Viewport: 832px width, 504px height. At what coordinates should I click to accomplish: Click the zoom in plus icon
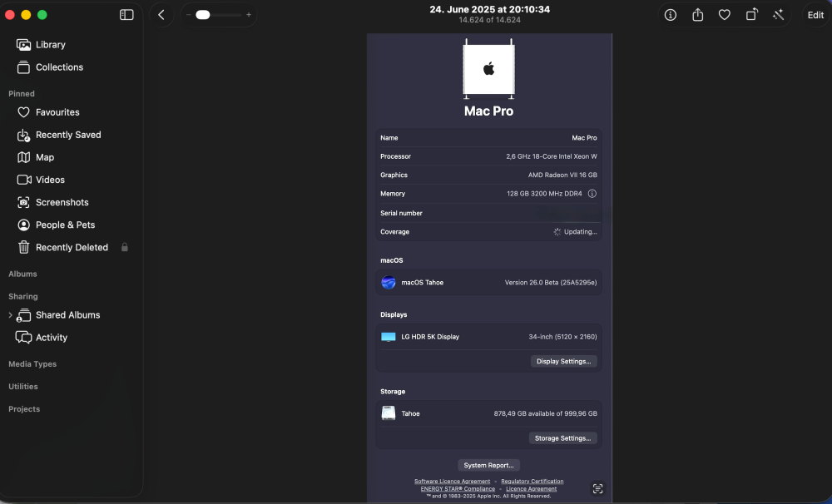click(248, 15)
